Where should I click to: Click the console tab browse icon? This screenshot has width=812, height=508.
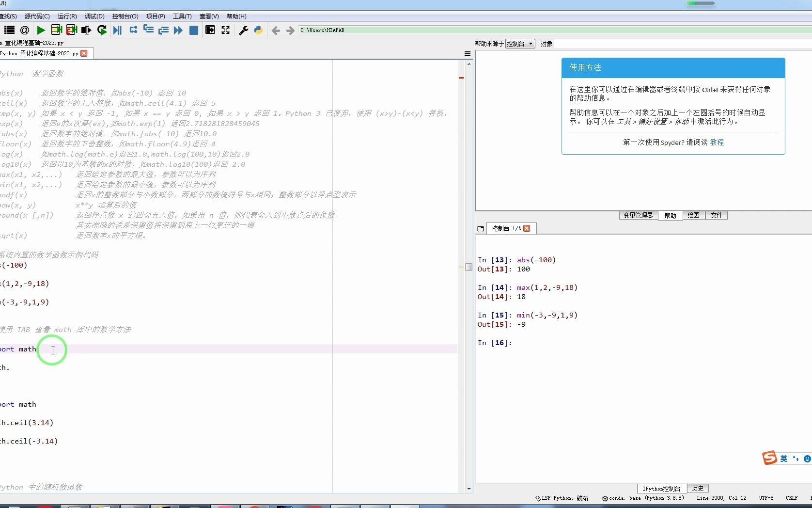[x=481, y=229]
